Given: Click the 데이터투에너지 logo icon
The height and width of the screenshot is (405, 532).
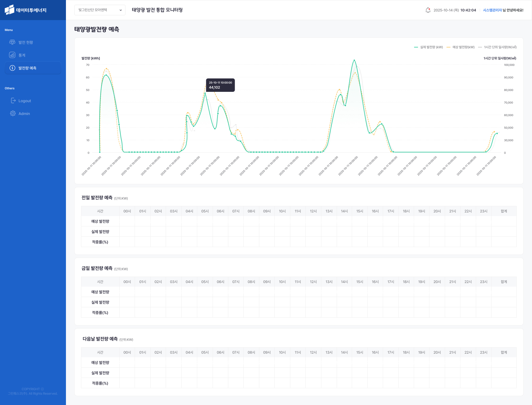Looking at the screenshot, I should [9, 10].
